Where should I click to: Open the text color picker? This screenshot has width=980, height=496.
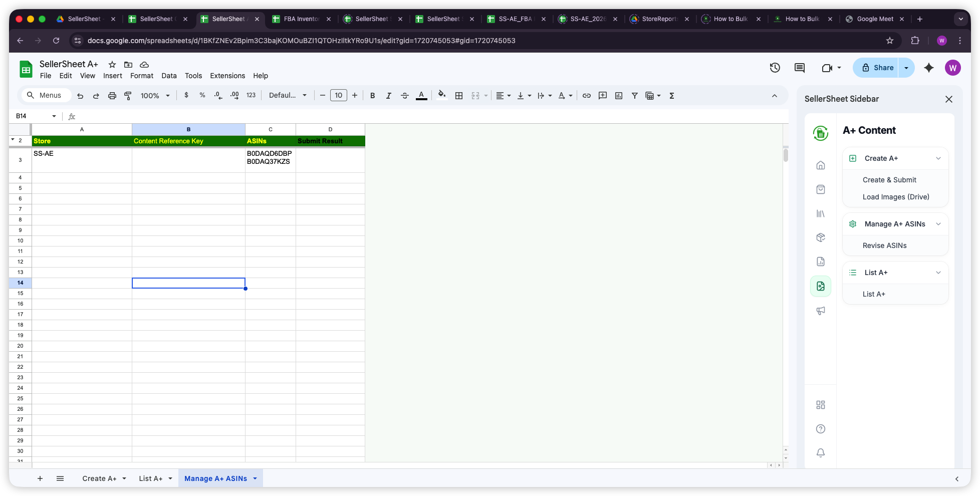pyautogui.click(x=421, y=95)
